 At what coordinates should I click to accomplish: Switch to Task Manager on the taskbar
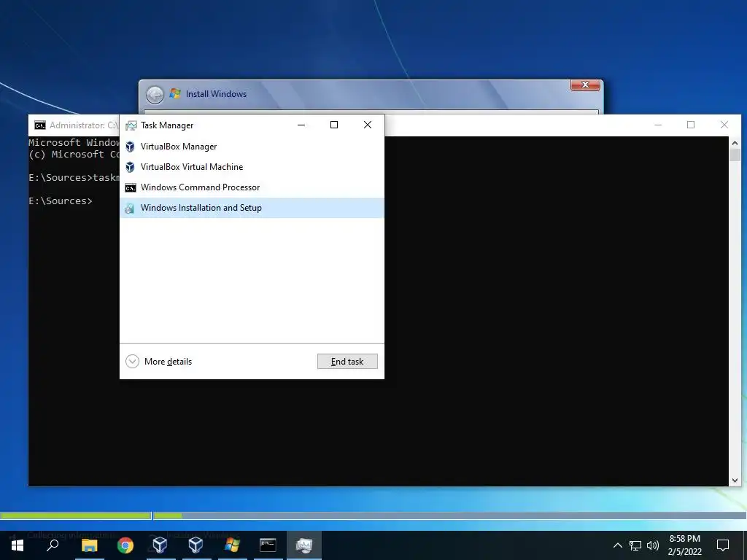tap(304, 545)
